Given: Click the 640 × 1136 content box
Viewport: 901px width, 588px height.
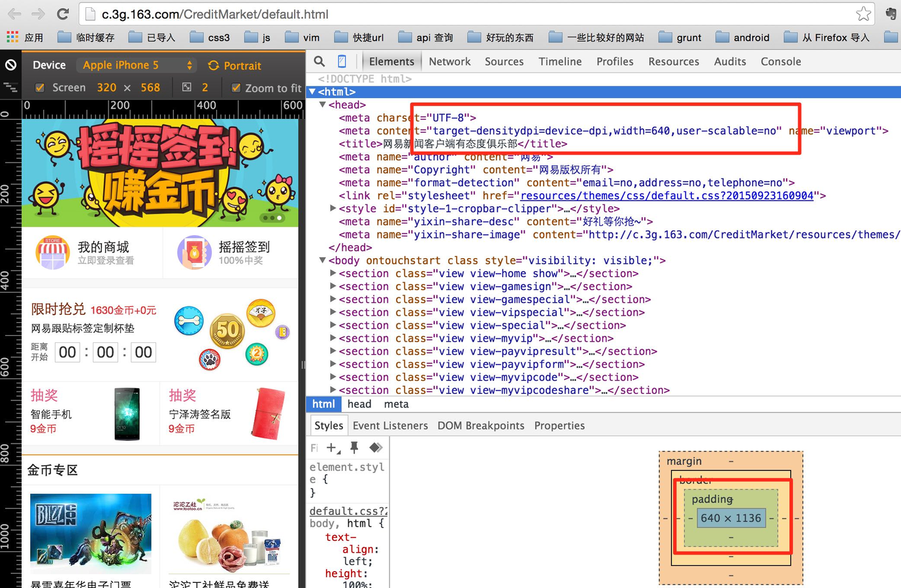Looking at the screenshot, I should point(730,518).
